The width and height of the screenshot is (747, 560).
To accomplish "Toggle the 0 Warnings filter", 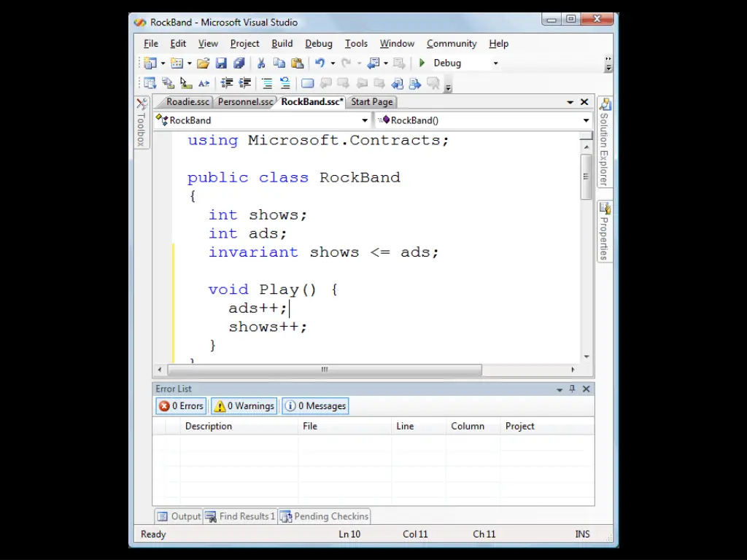I will click(x=244, y=405).
